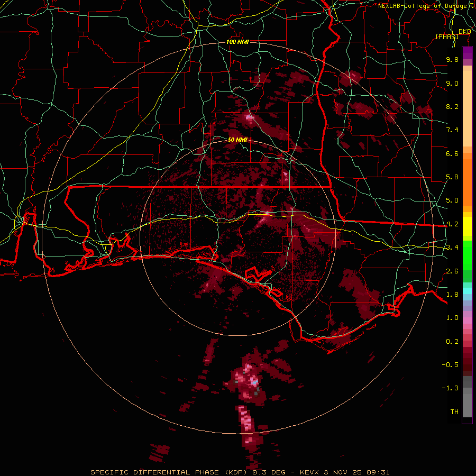Select the TH scale label
476x476 pixels.
click(454, 411)
